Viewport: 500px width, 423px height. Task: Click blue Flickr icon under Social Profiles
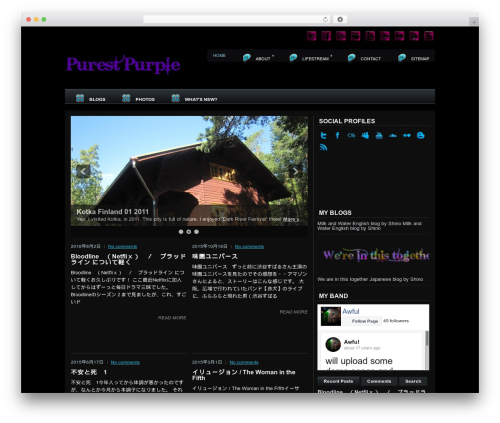407,135
